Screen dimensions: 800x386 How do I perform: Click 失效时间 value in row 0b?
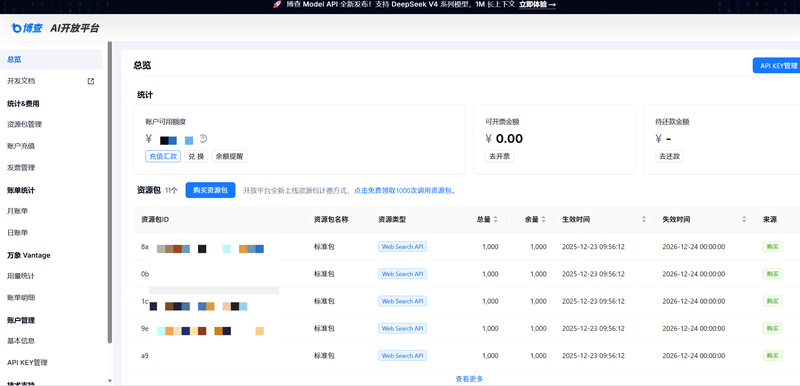pos(693,274)
